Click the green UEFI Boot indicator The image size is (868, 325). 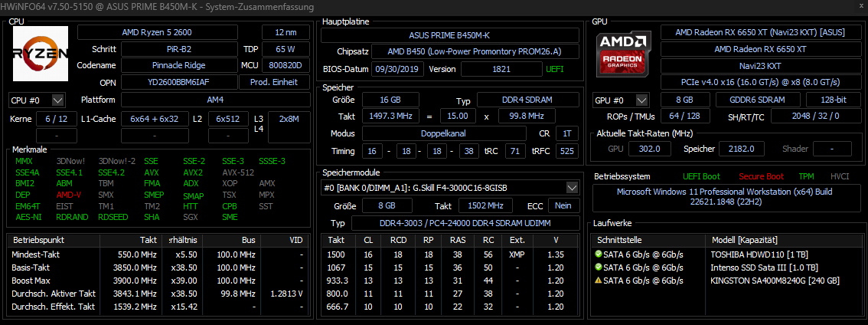pos(701,176)
